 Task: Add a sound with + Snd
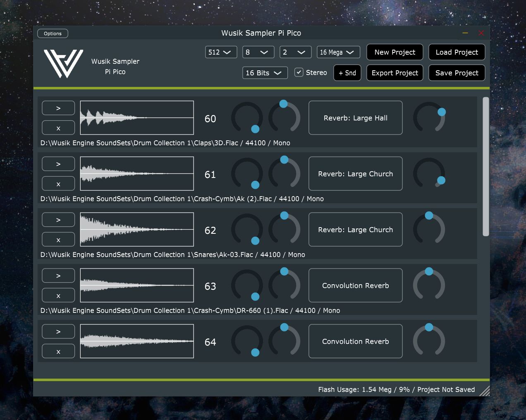pyautogui.click(x=347, y=73)
